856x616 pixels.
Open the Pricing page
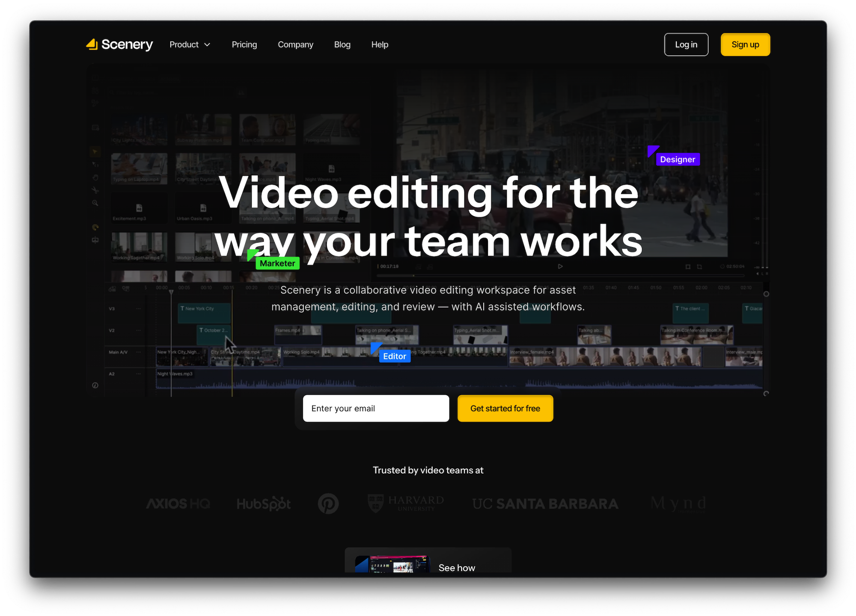(244, 44)
